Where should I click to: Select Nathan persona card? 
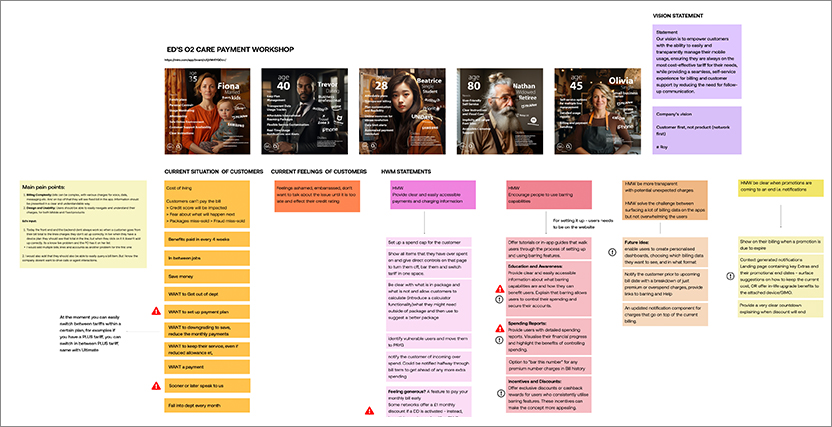click(x=500, y=111)
